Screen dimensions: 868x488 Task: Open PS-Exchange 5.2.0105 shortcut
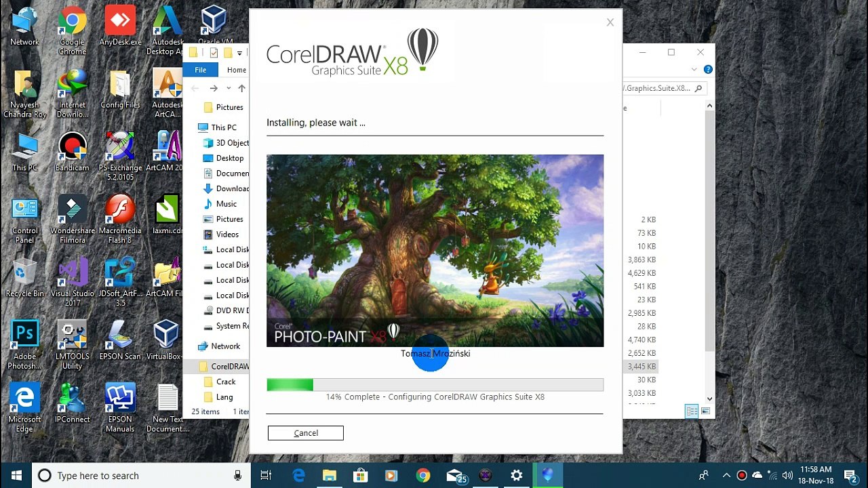point(120,157)
